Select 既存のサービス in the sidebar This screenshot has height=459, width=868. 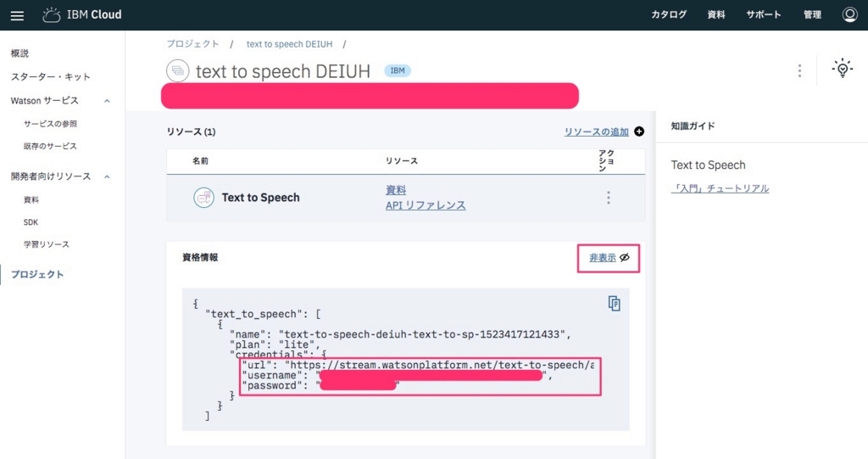(50, 146)
